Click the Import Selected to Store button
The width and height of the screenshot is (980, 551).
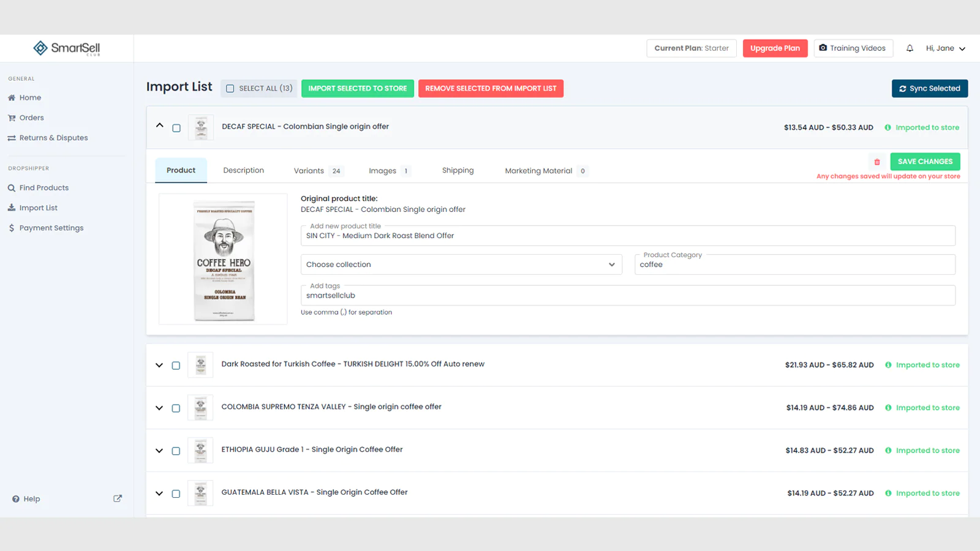(x=357, y=89)
